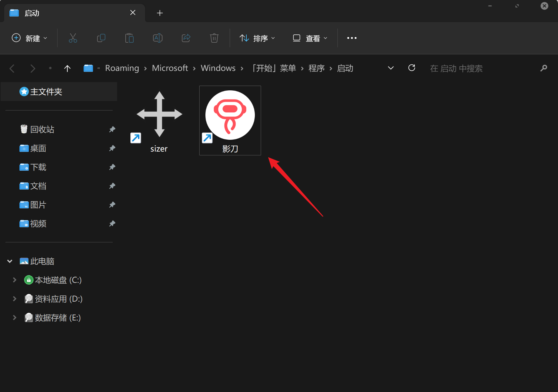Image resolution: width=558 pixels, height=392 pixels.
Task: Close the 启动 tab
Action: pos(133,13)
